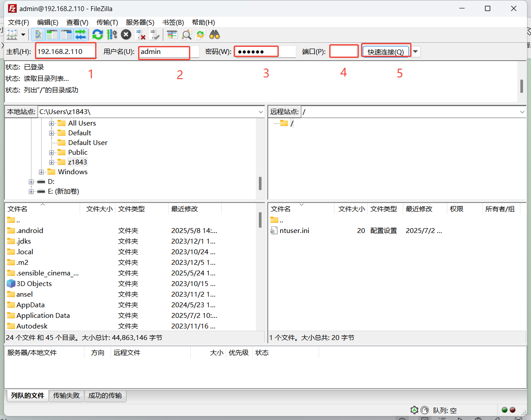Screen dimensions: 531x420
Task: Refresh the file and folder lists
Action: coord(97,34)
